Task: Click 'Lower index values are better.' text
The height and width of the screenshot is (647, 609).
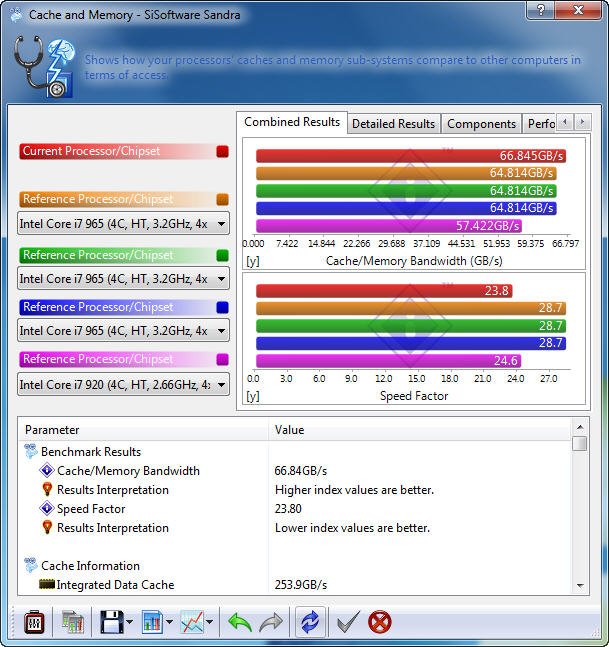Action: tap(353, 528)
